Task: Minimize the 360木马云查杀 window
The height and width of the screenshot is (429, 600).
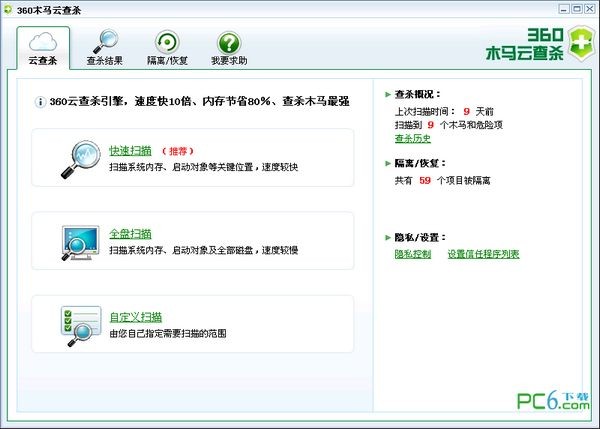Action: coord(564,9)
